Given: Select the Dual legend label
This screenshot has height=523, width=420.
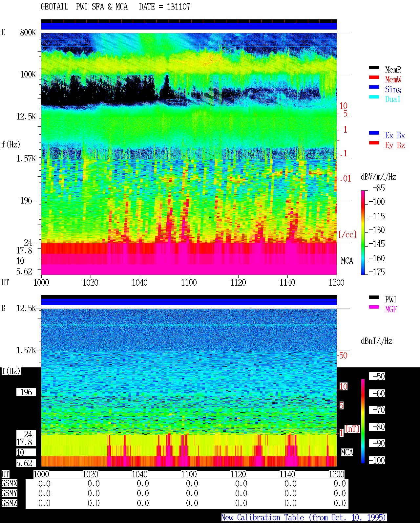Looking at the screenshot, I should [x=393, y=99].
